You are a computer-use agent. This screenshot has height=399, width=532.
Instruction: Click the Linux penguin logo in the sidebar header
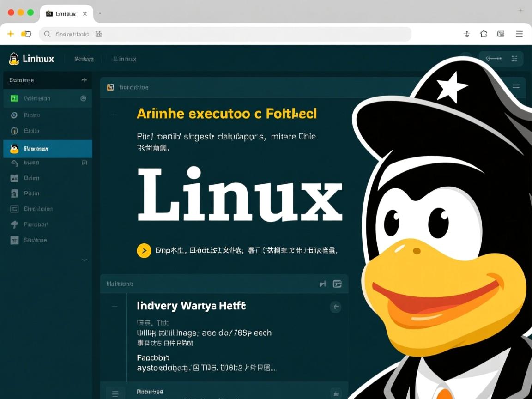pos(14,59)
